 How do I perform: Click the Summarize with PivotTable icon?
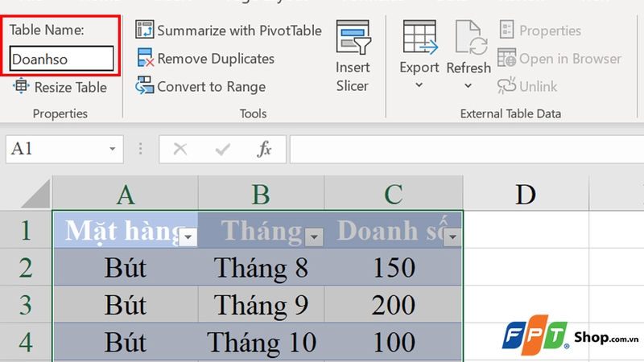pos(145,30)
